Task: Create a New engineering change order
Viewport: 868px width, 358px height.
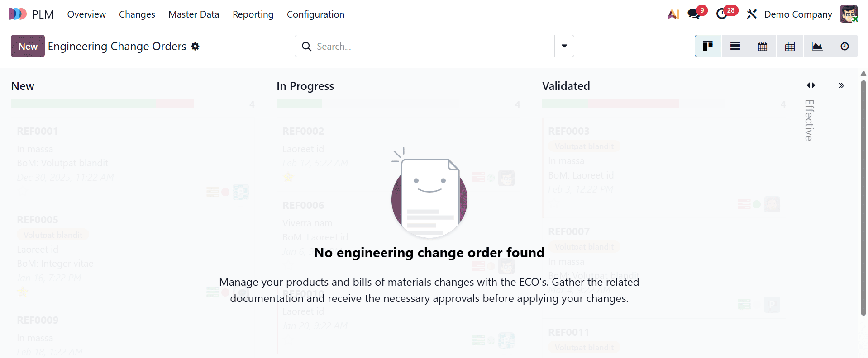Action: click(27, 46)
